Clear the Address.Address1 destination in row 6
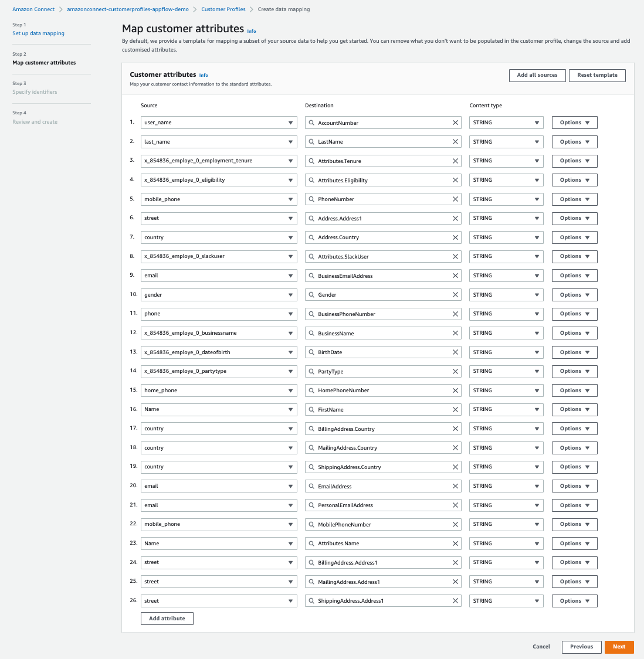The width and height of the screenshot is (644, 659). [455, 218]
